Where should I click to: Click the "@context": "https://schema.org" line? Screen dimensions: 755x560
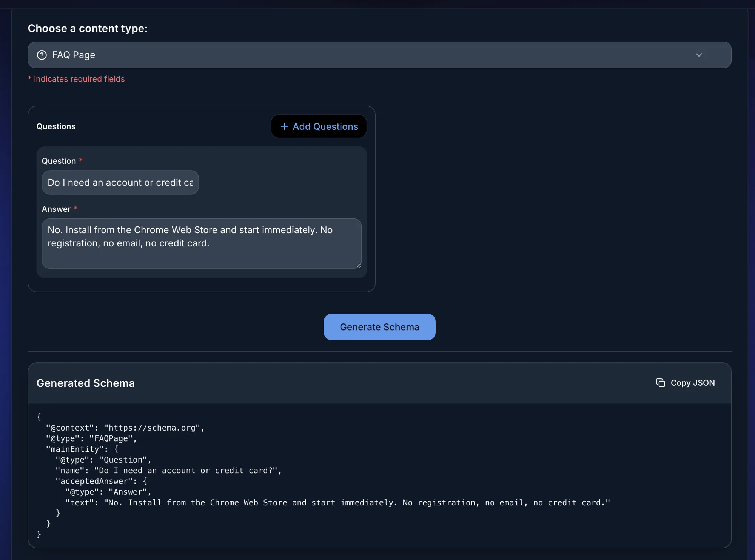point(125,428)
